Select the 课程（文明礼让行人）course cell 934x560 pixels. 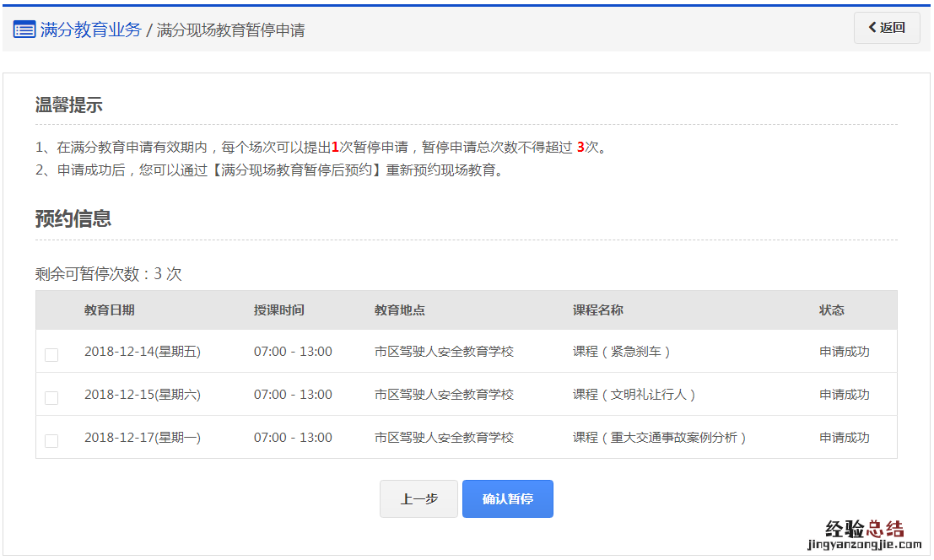(634, 395)
